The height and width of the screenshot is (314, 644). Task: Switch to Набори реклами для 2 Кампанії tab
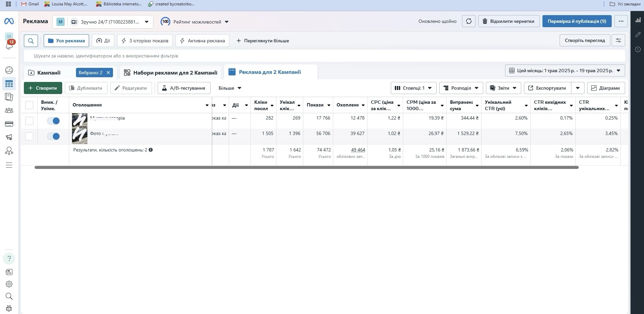click(171, 73)
